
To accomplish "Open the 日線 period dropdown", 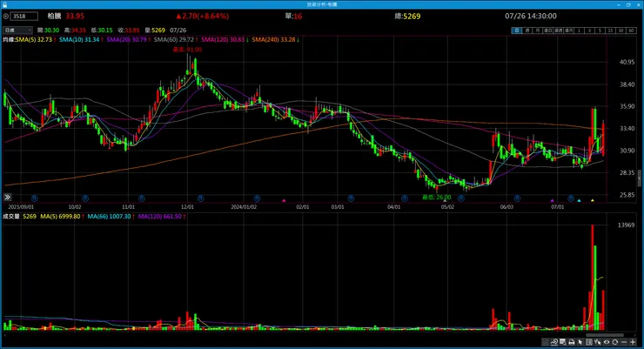I will 17,30.
